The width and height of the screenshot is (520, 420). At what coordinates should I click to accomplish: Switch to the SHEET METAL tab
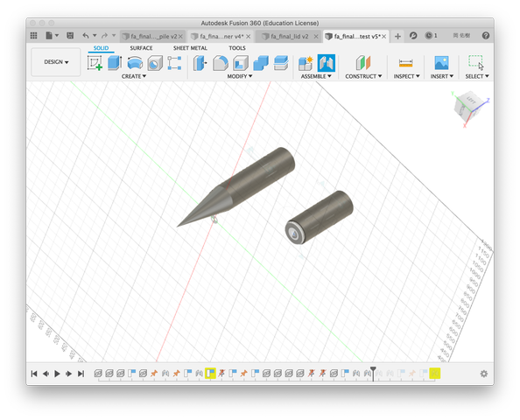tap(190, 48)
